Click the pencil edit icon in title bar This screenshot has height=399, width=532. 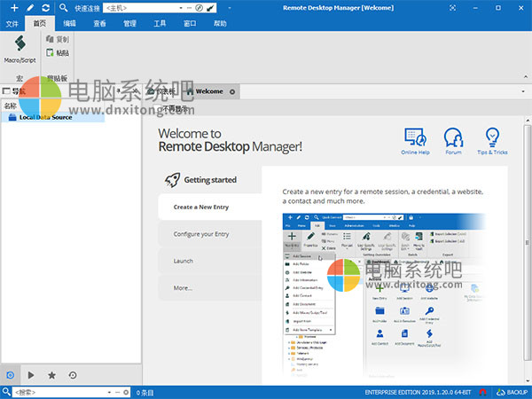(32, 7)
